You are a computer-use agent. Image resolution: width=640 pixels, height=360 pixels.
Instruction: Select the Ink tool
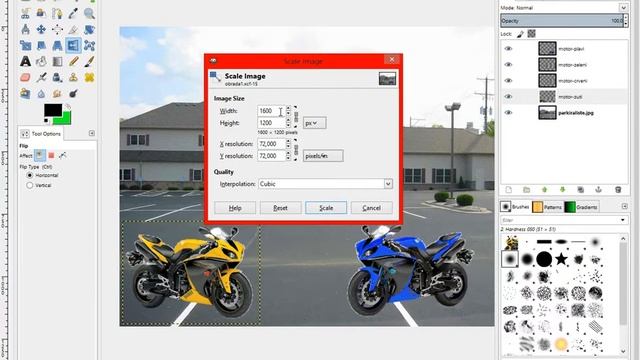(x=57, y=77)
